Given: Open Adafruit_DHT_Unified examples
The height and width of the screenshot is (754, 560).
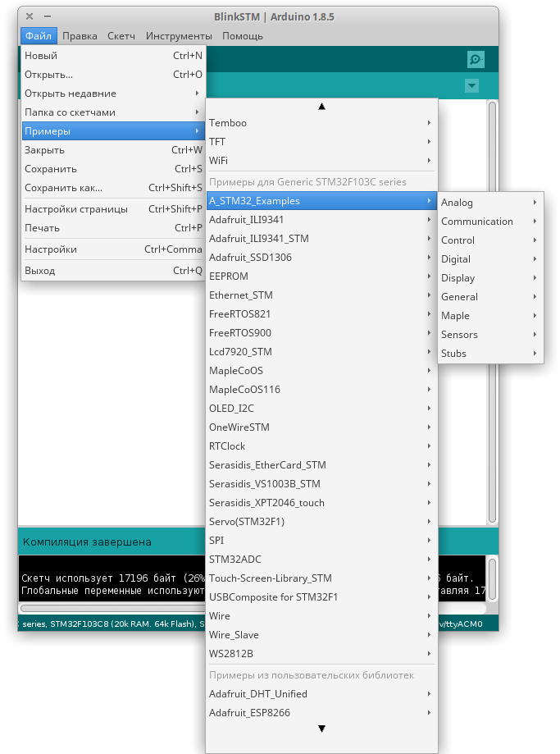Looking at the screenshot, I should tap(321, 693).
